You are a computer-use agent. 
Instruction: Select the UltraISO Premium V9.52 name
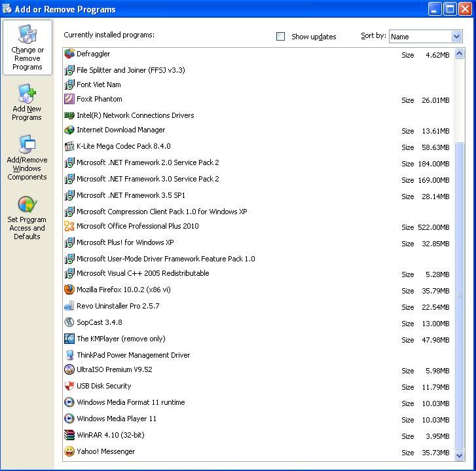tap(114, 369)
